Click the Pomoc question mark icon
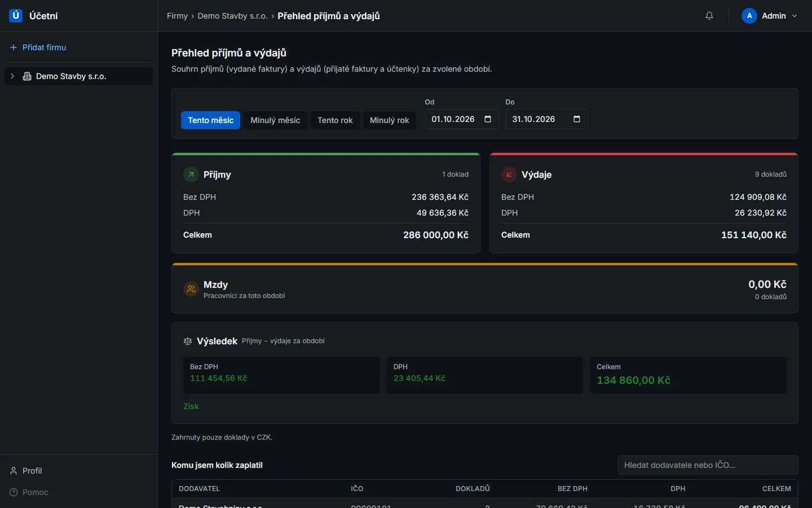Viewport: 812px width, 508px height. click(x=14, y=492)
